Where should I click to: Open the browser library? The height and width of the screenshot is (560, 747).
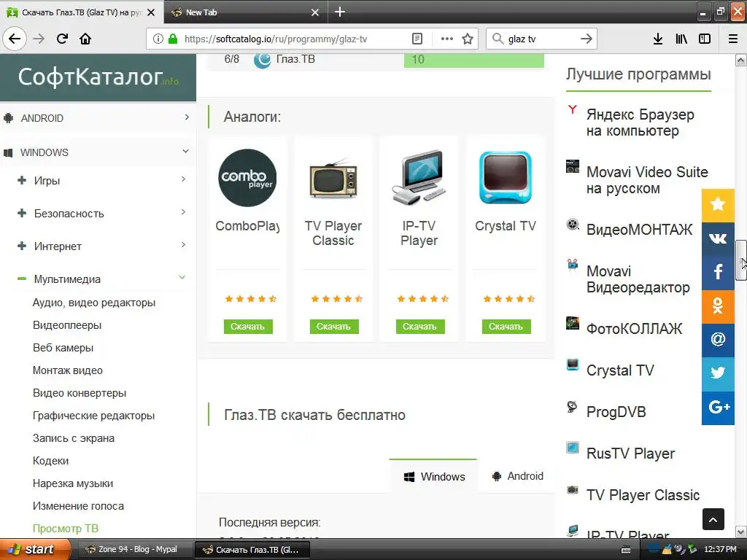coord(681,39)
